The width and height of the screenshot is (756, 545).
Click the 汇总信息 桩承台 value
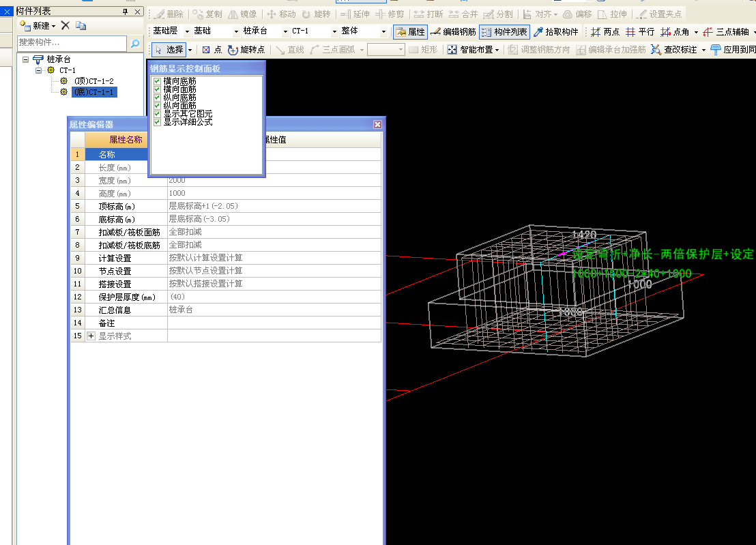pyautogui.click(x=274, y=310)
